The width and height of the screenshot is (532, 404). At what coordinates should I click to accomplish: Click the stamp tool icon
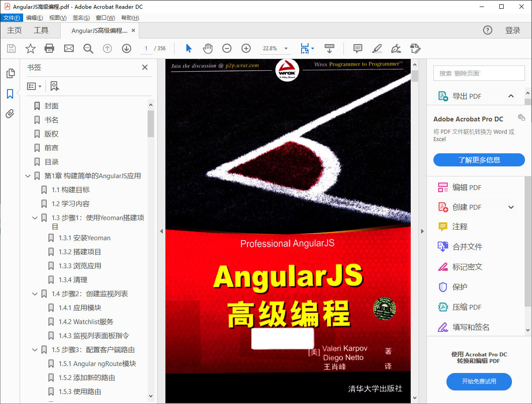click(x=415, y=48)
